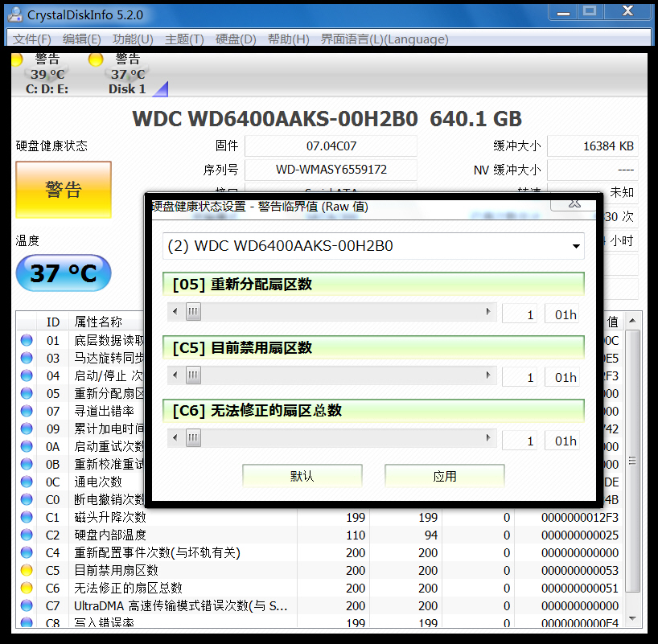Click the blue status dot for attribute 0A

click(x=27, y=446)
